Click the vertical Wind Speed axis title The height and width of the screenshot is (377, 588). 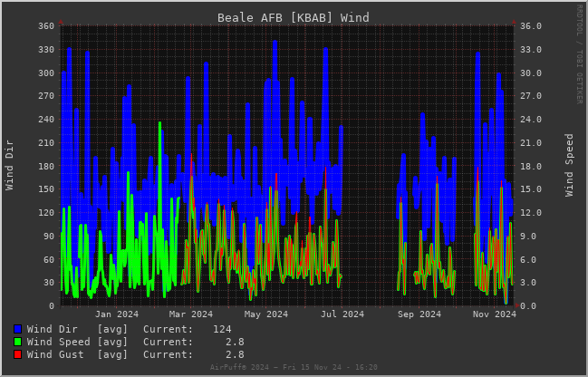tap(569, 166)
